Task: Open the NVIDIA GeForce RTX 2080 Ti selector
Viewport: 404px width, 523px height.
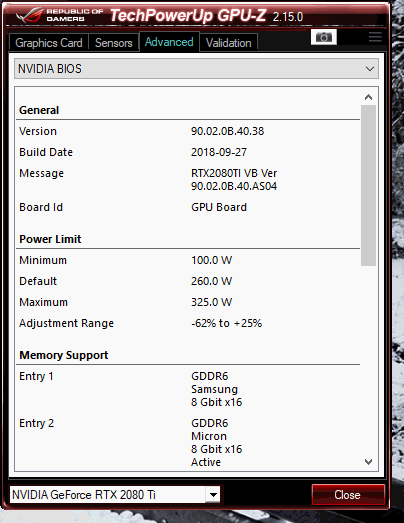Action: (x=115, y=494)
